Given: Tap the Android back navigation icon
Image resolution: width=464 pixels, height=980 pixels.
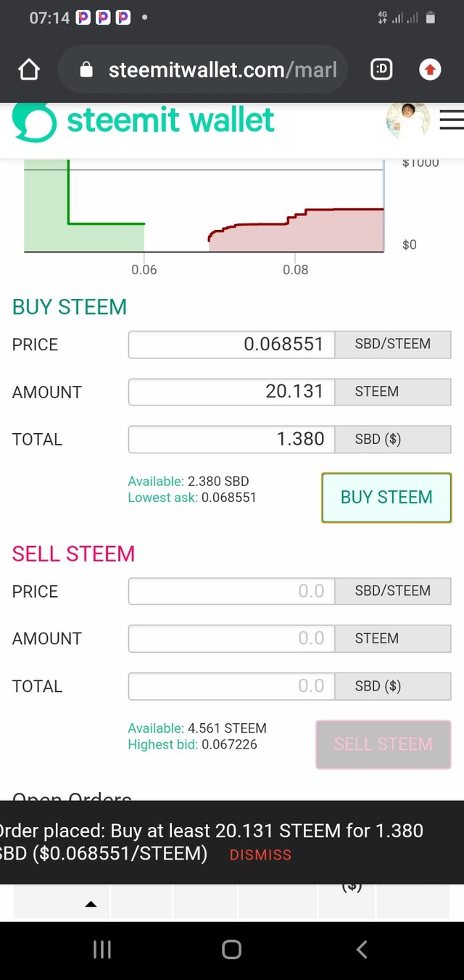Looking at the screenshot, I should pyautogui.click(x=362, y=949).
